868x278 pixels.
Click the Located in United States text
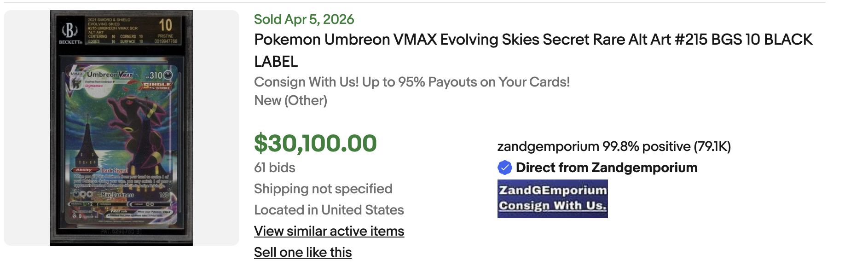click(x=329, y=210)
